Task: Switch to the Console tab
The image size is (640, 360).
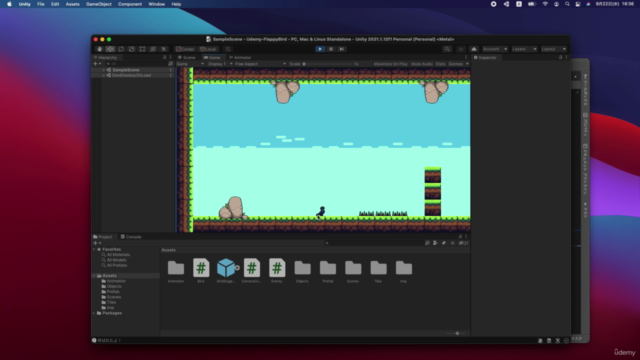Action: click(131, 237)
